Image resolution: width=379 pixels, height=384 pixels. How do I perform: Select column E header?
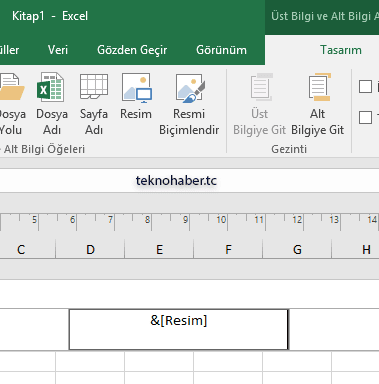coord(159,250)
